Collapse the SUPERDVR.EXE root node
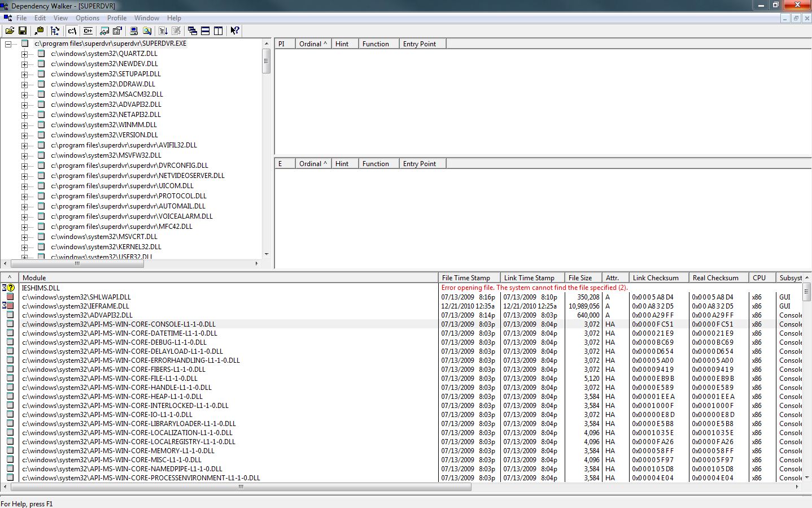 pyautogui.click(x=8, y=44)
